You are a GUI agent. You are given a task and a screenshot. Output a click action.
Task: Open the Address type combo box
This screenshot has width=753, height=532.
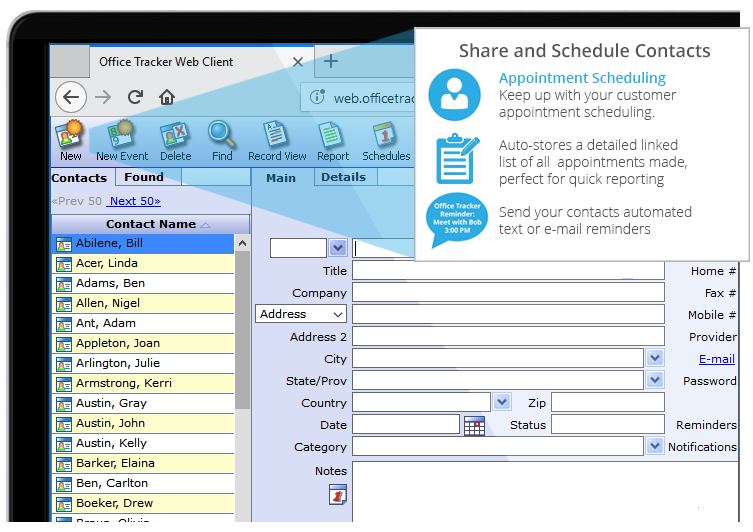pos(301,314)
